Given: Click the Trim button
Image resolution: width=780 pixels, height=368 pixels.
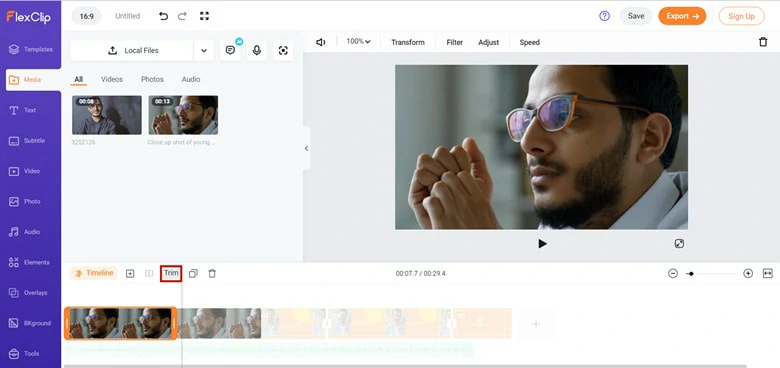Looking at the screenshot, I should pyautogui.click(x=171, y=274).
